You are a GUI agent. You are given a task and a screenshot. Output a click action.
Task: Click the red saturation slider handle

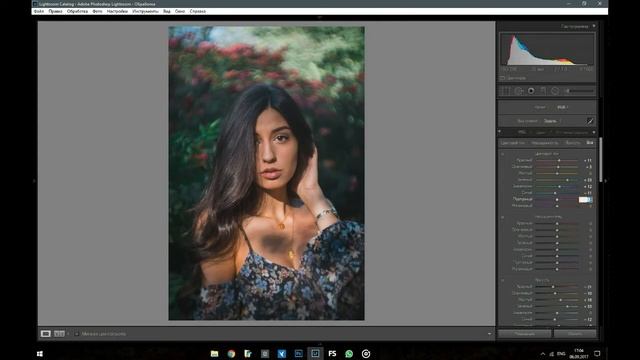tap(557, 224)
